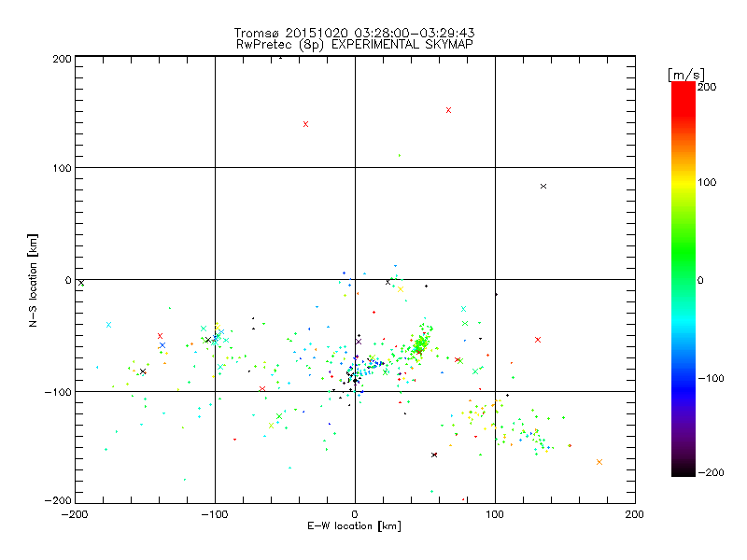747x560 pixels.
Task: Select the cyan X marker near E-W -176, N-S -40
Action: click(x=108, y=325)
